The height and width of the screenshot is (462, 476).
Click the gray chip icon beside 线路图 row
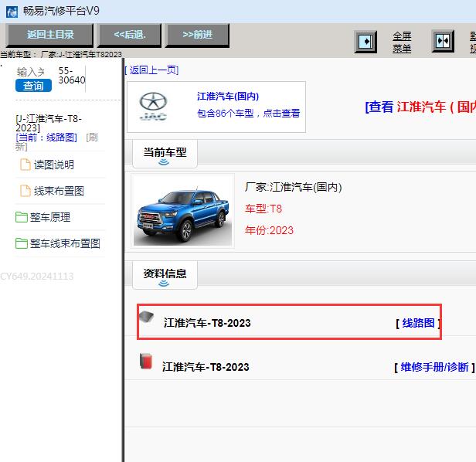point(147,318)
